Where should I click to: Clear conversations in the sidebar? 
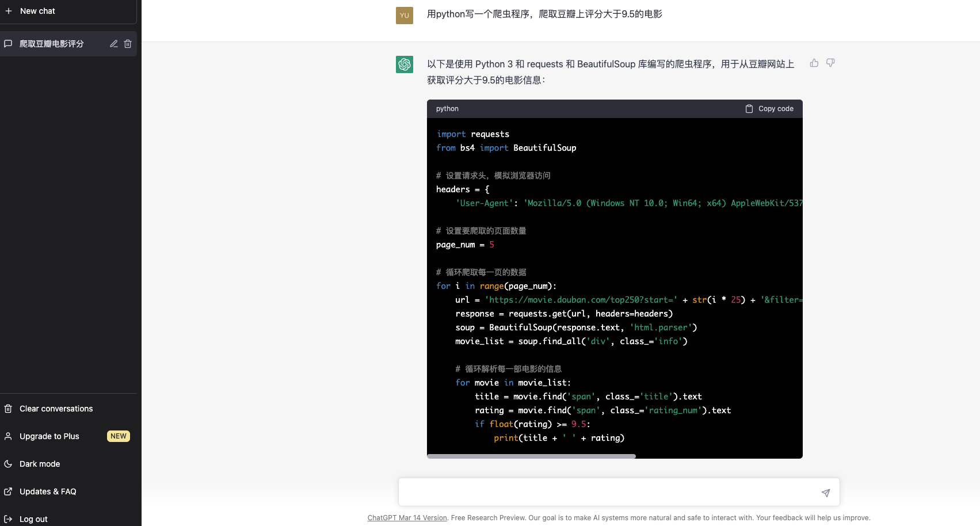click(68, 409)
